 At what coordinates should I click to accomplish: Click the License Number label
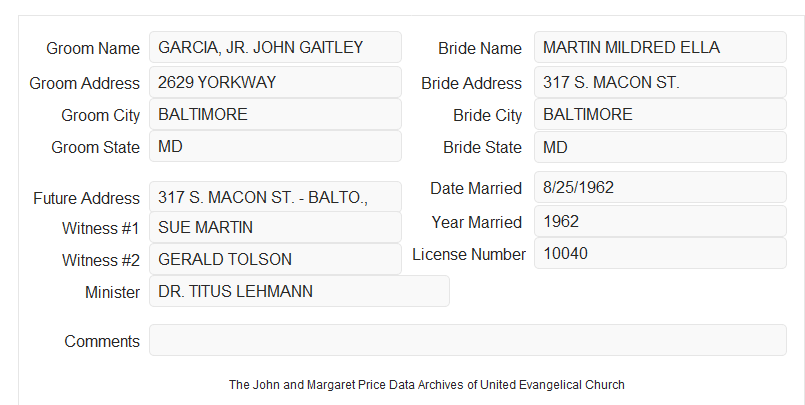coord(469,255)
